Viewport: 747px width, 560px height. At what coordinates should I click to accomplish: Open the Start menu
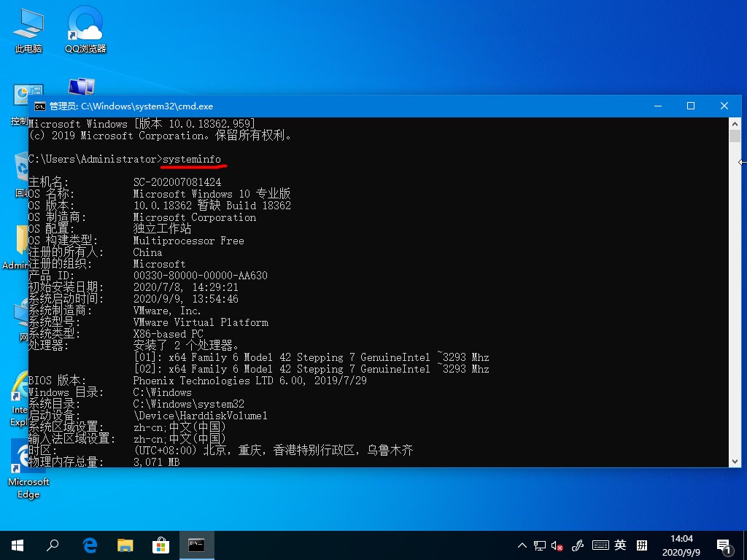pos(16,545)
